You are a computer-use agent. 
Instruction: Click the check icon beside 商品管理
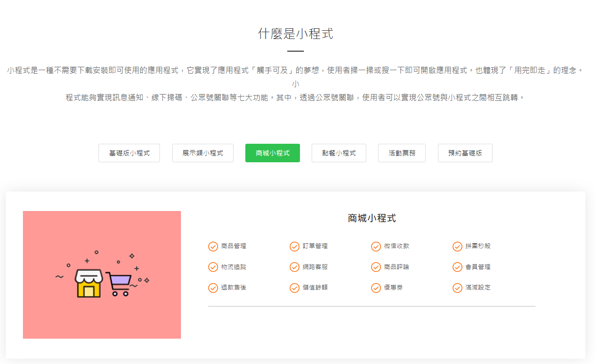(x=213, y=247)
